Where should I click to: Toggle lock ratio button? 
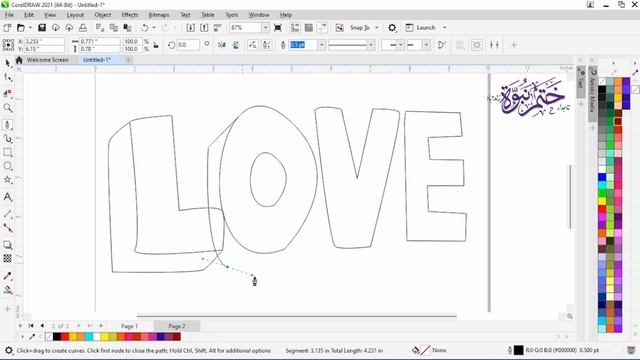[156, 45]
